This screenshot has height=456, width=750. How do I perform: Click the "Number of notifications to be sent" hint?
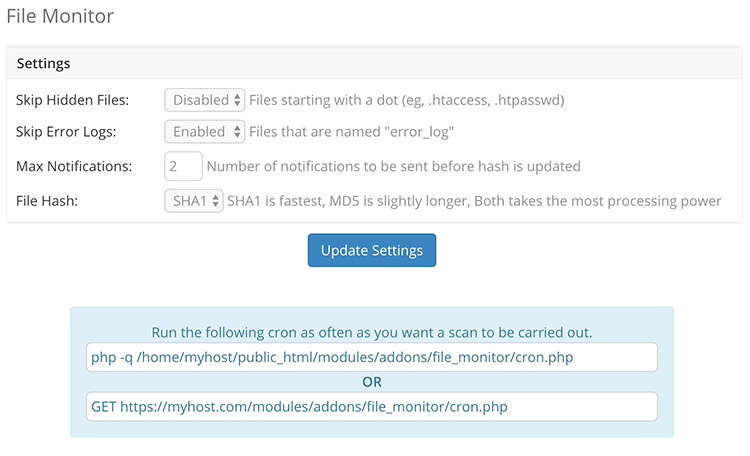pyautogui.click(x=394, y=166)
